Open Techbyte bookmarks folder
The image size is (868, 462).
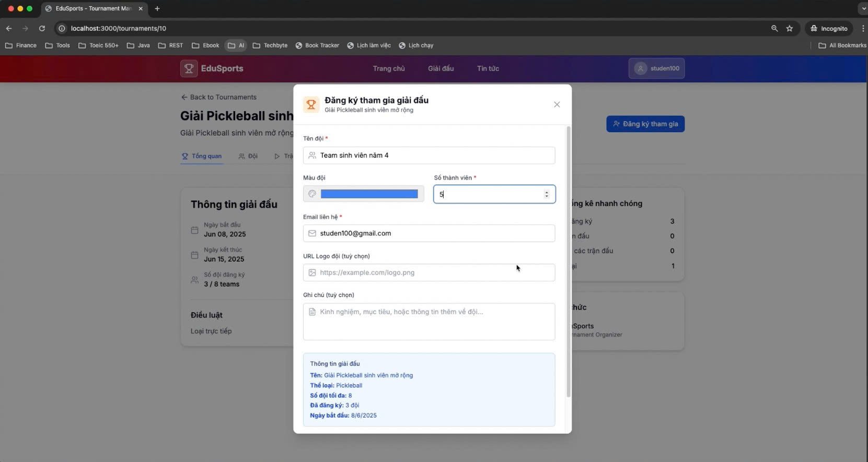click(x=270, y=45)
